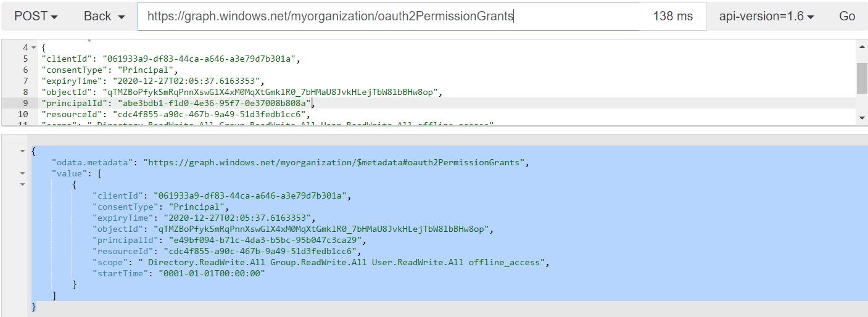Click request editor scrollbar down arrow

[862, 117]
